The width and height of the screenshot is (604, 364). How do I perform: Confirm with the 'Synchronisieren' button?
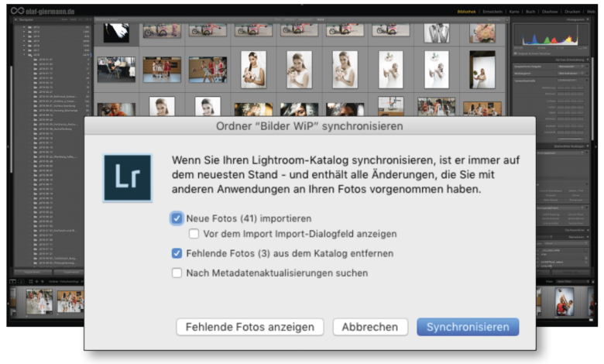[x=468, y=327]
